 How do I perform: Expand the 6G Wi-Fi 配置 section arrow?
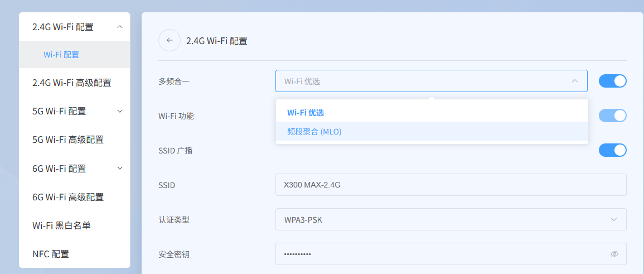point(119,168)
